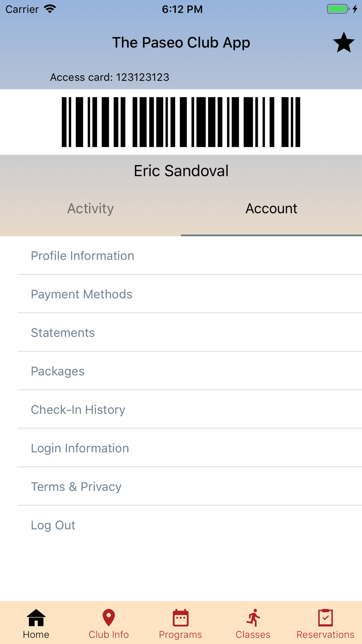This screenshot has width=362, height=644.
Task: Switch to the Activity tab
Action: pyautogui.click(x=90, y=209)
